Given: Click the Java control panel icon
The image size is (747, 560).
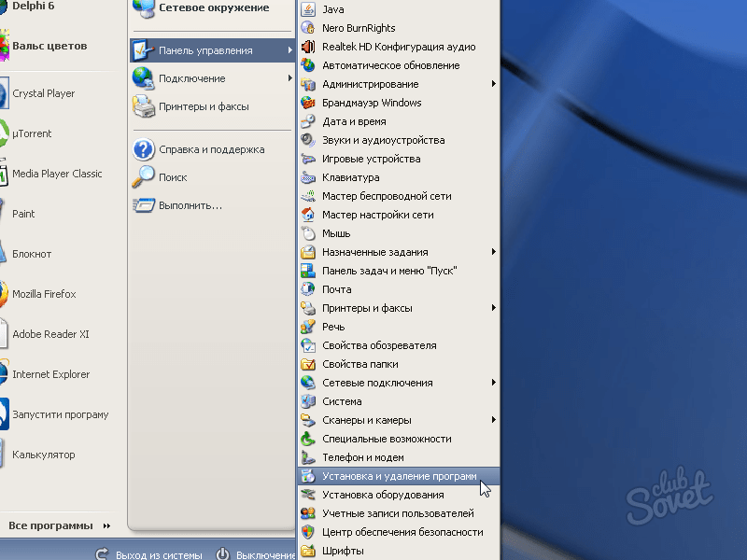Looking at the screenshot, I should (308, 9).
